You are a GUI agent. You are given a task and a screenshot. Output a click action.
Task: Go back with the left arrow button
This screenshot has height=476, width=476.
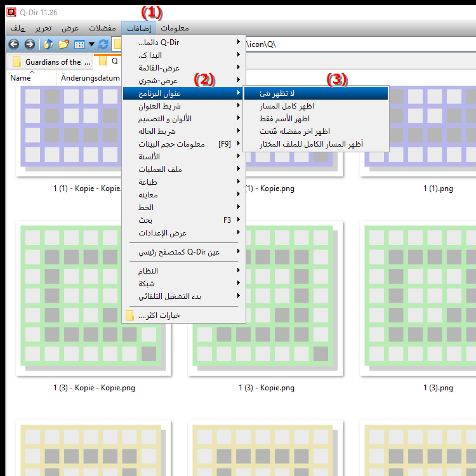tap(14, 44)
